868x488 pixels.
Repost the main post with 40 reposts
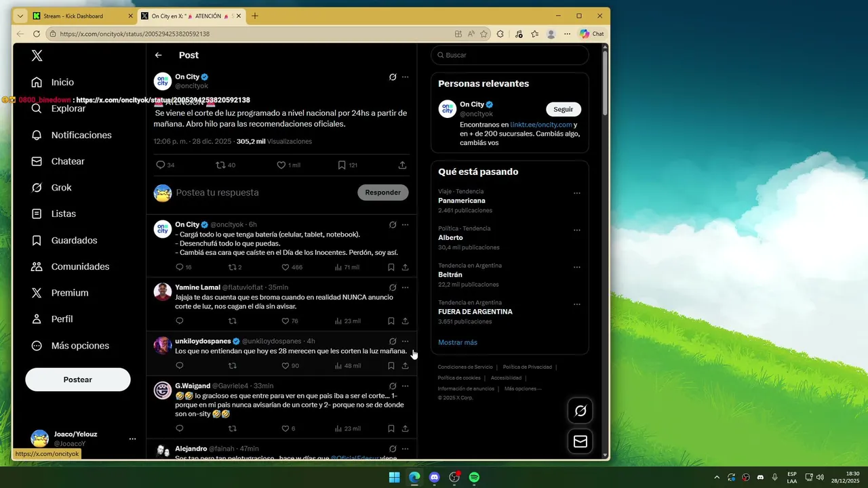220,165
